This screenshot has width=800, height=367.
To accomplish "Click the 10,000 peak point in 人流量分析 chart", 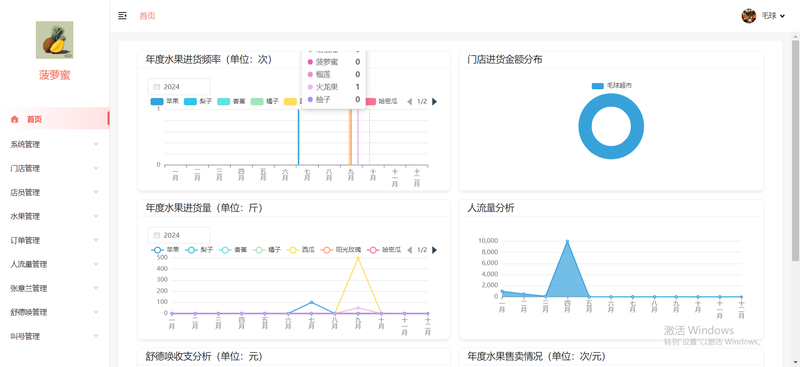I will (x=567, y=241).
